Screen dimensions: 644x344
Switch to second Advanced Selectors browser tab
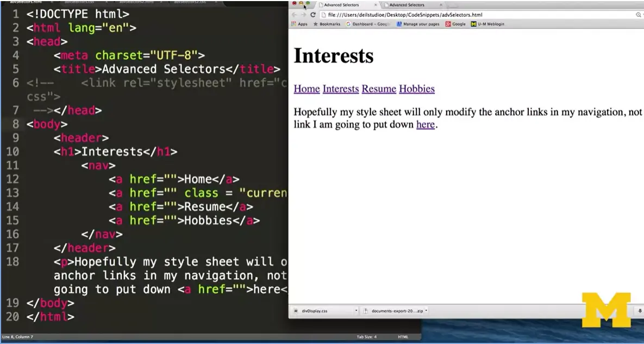[x=407, y=5]
